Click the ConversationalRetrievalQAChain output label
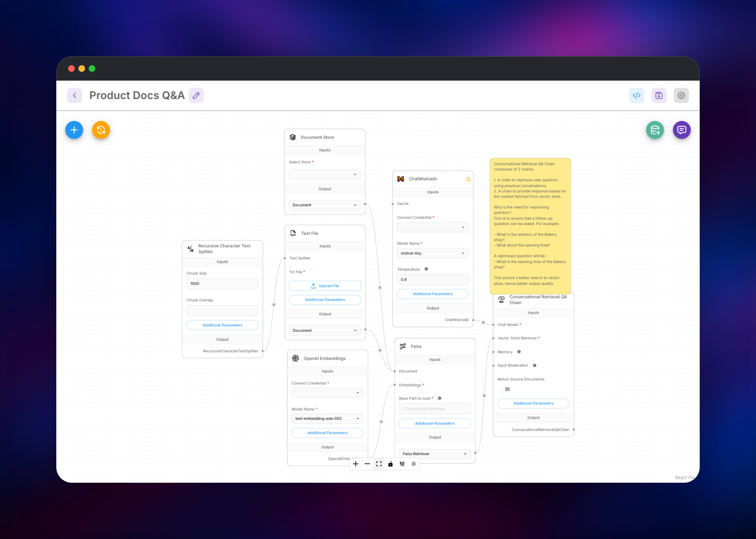Image resolution: width=756 pixels, height=539 pixels. 540,430
